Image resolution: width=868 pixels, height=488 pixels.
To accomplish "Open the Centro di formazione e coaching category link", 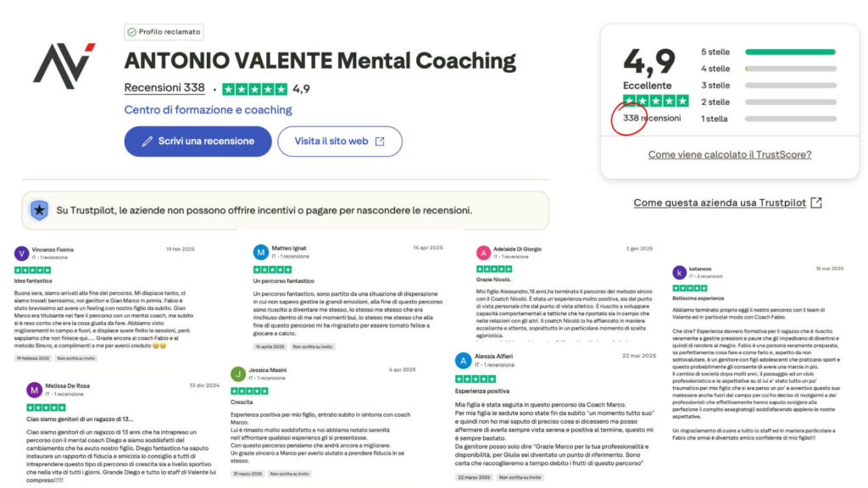I will click(x=208, y=110).
